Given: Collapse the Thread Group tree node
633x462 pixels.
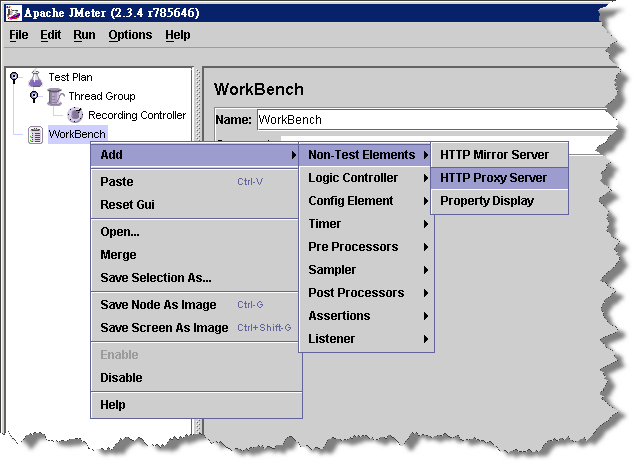Looking at the screenshot, I should [33, 96].
